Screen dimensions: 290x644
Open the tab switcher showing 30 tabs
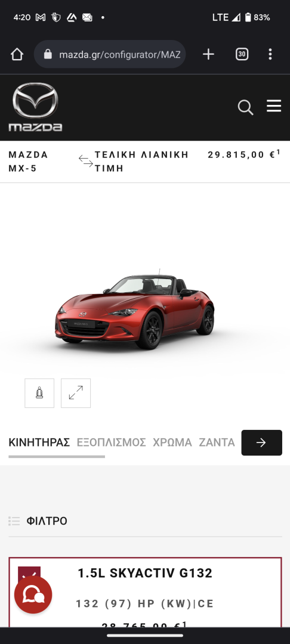242,54
